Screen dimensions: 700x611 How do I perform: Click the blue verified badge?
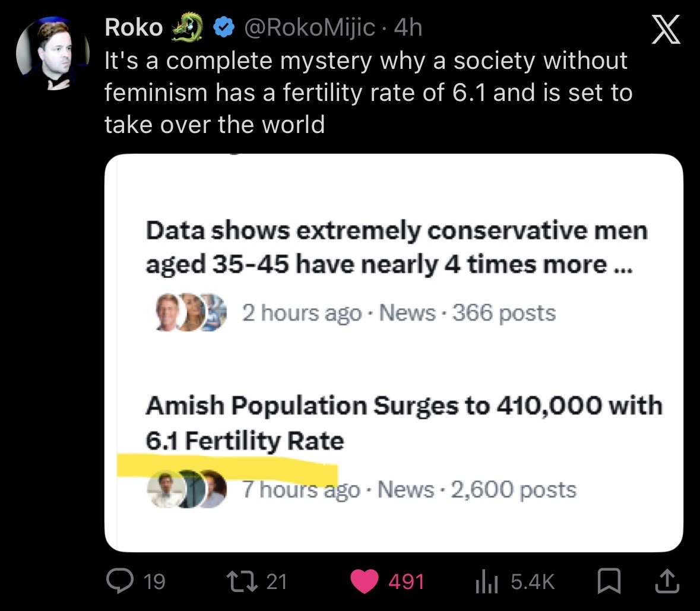[x=223, y=27]
